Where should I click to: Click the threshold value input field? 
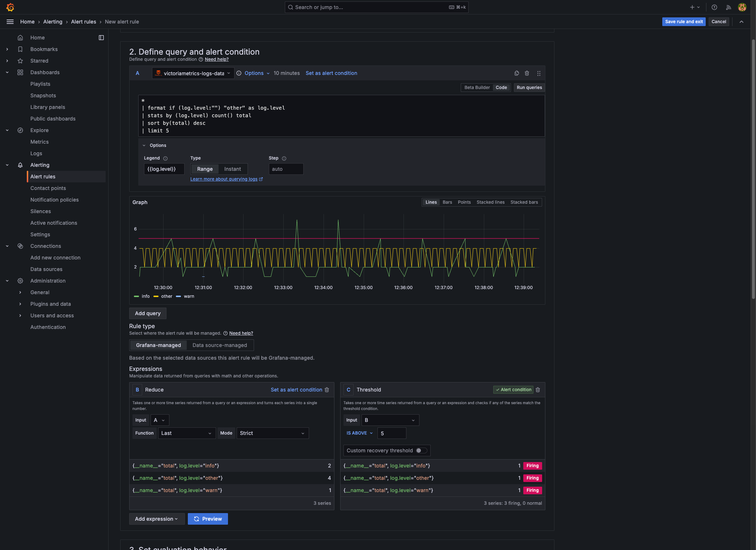coord(391,433)
